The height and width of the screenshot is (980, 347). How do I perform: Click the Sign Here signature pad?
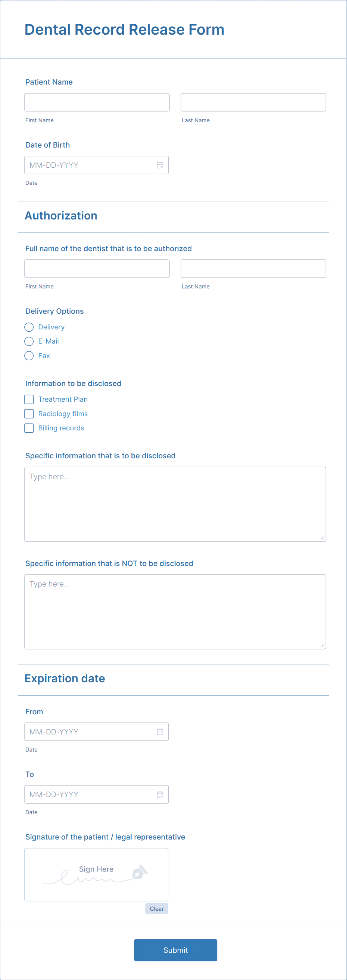click(96, 874)
